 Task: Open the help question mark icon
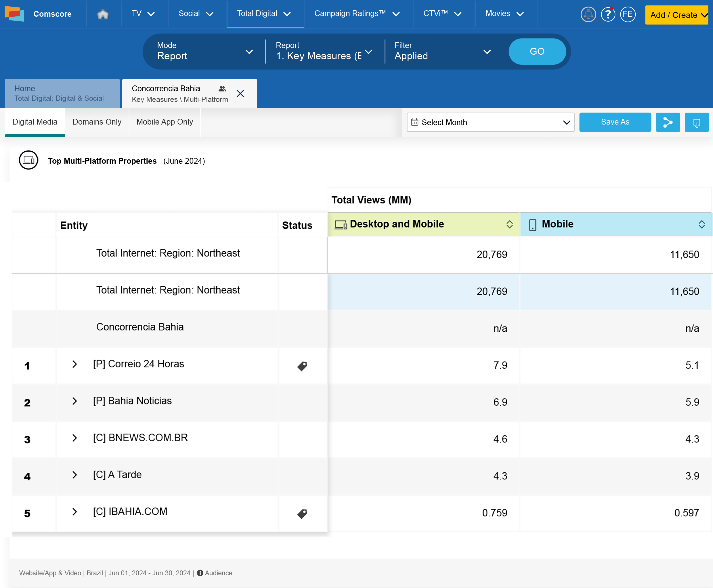[608, 14]
